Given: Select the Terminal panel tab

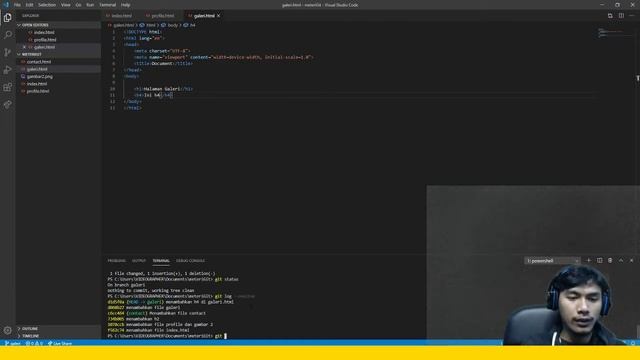Looking at the screenshot, I should [161, 260].
